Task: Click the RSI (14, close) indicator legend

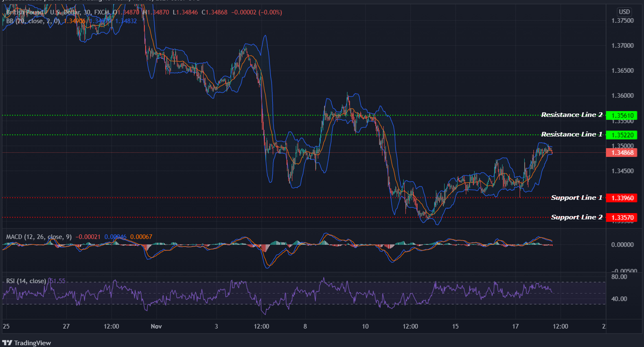Action: pos(26,281)
